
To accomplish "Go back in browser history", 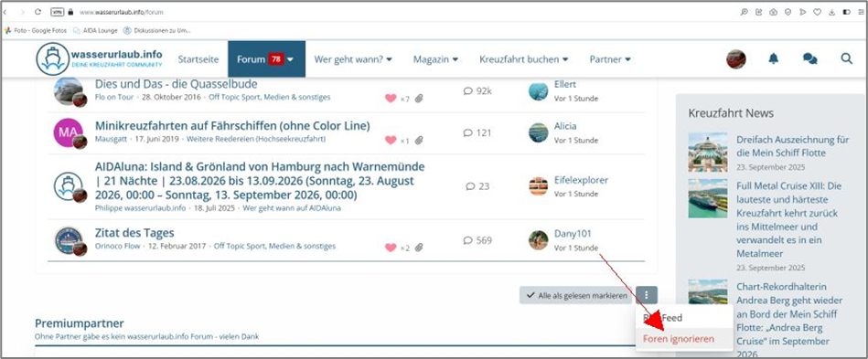I will click(x=5, y=12).
